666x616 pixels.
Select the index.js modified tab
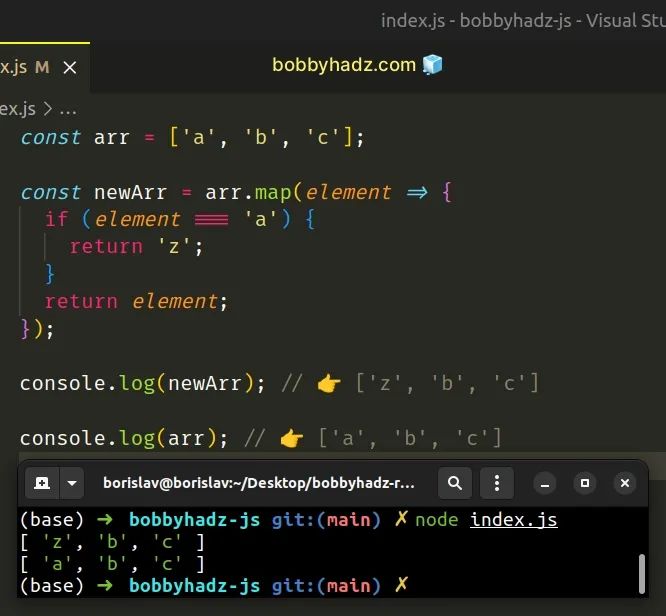(44, 67)
